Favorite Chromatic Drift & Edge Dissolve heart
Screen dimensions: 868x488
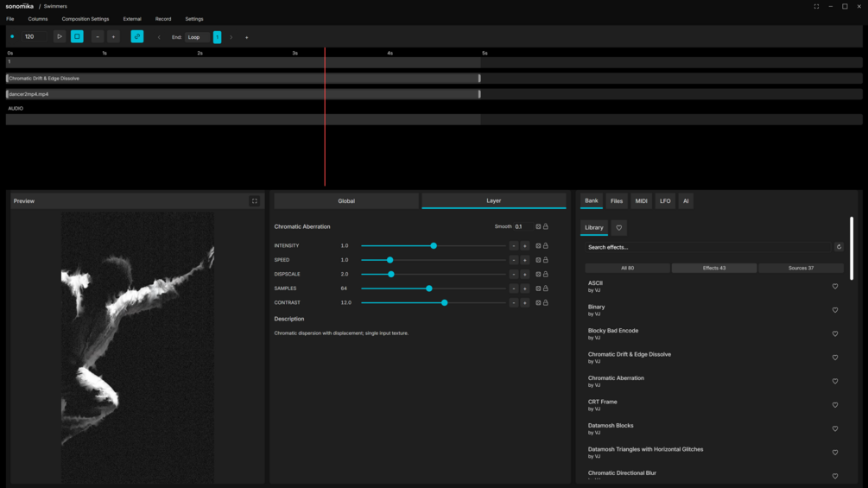pos(835,358)
